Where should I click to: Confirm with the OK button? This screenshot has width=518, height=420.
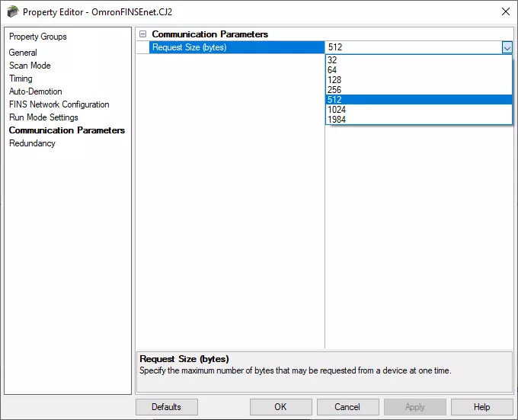point(281,407)
